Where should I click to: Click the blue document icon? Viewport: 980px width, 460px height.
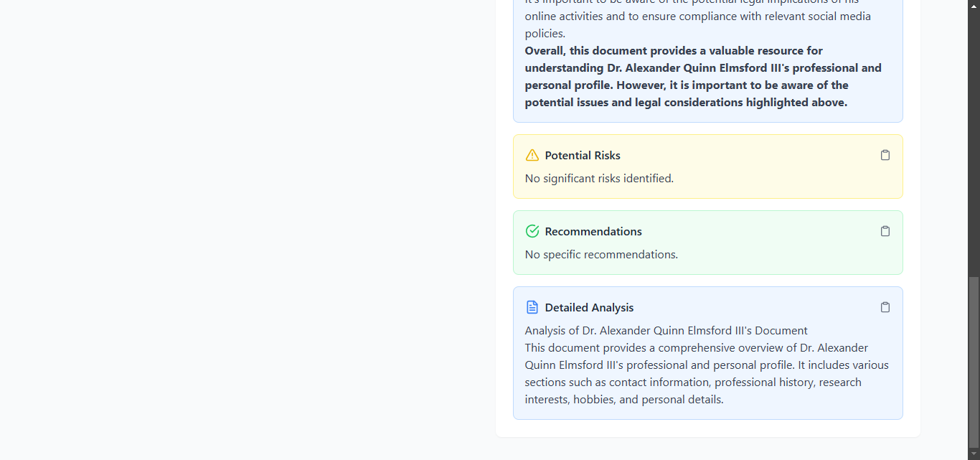[x=532, y=307]
